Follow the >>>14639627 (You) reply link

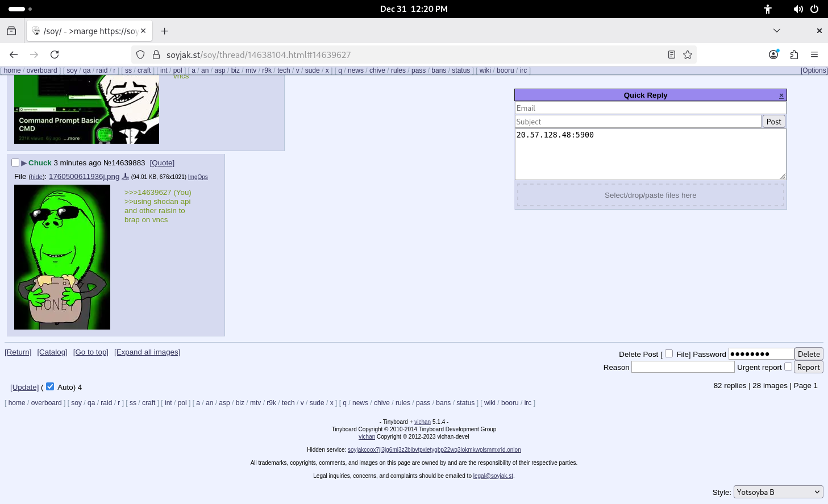pos(158,193)
